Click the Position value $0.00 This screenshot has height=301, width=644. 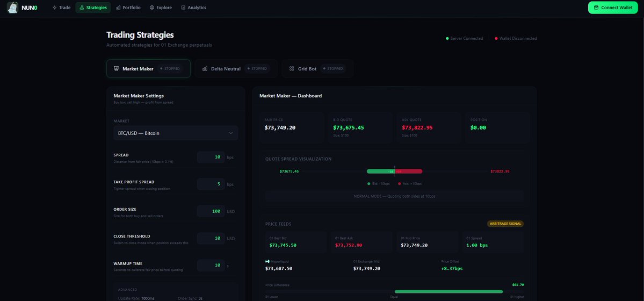[x=478, y=127]
